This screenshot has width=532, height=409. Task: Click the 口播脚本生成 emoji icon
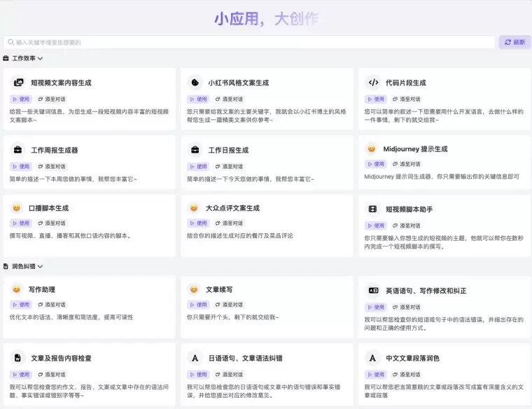tap(16, 208)
